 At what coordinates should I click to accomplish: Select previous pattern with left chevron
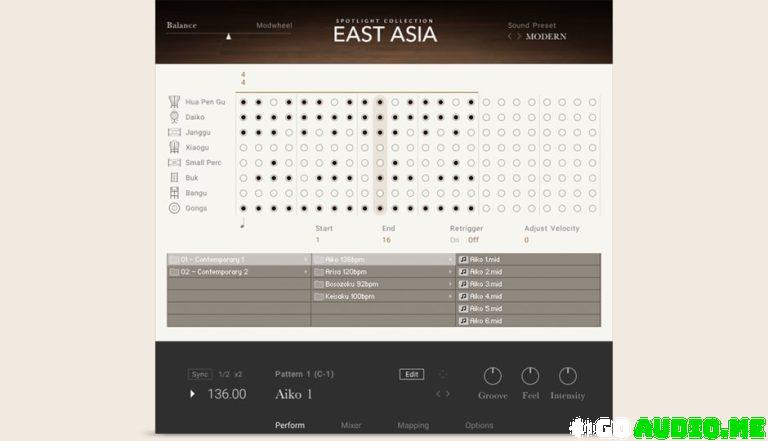coord(438,393)
